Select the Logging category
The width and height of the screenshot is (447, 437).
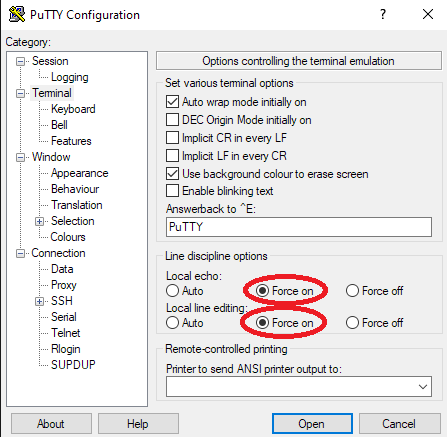coord(70,77)
